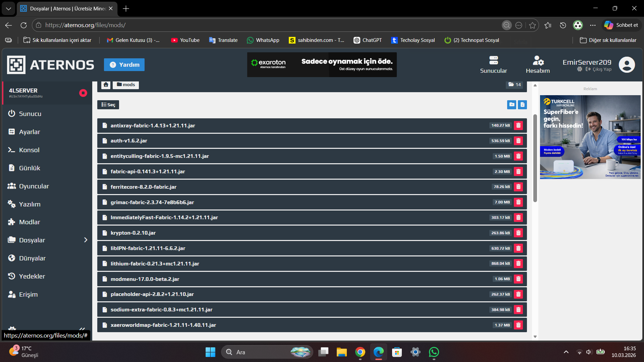Open the user avatar profile icon
Viewport: 644px width, 362px height.
[x=627, y=65]
